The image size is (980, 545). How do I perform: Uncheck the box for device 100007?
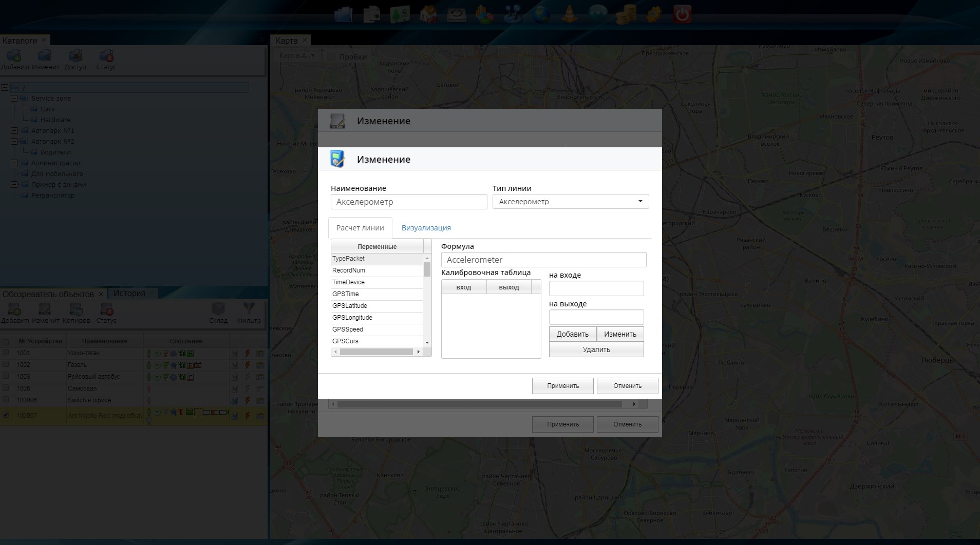tap(6, 415)
